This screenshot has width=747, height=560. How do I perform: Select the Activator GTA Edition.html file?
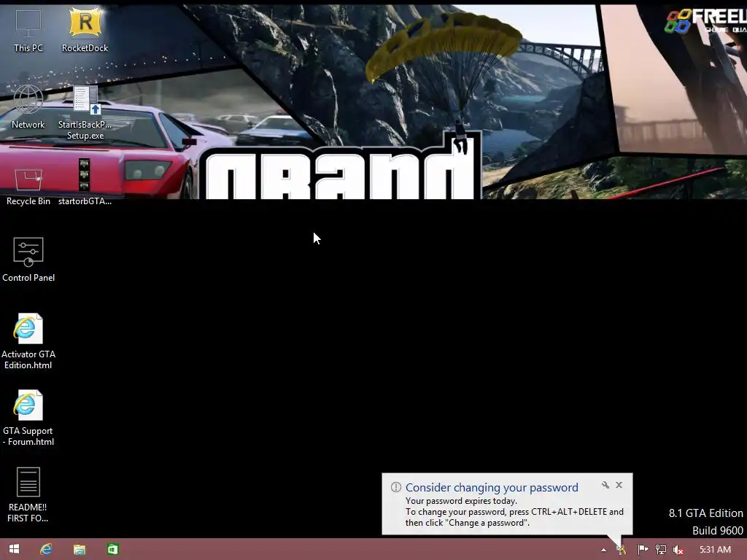coord(28,341)
